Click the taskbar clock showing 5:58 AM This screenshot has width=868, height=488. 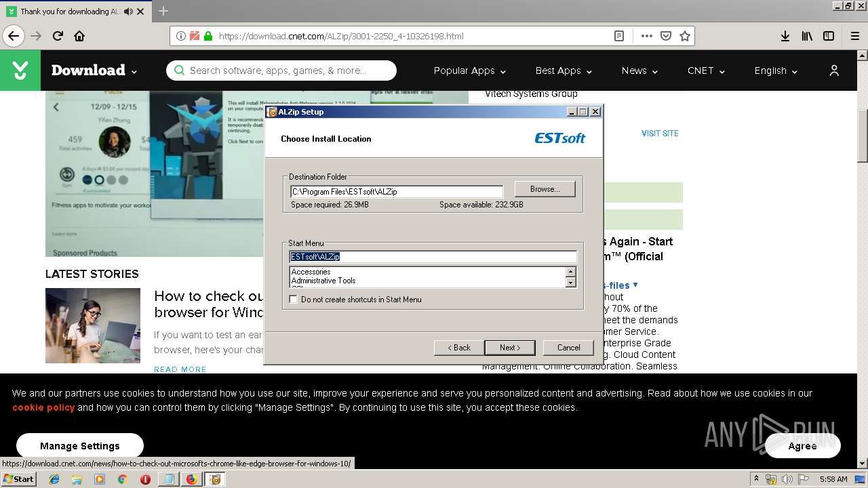(x=833, y=479)
